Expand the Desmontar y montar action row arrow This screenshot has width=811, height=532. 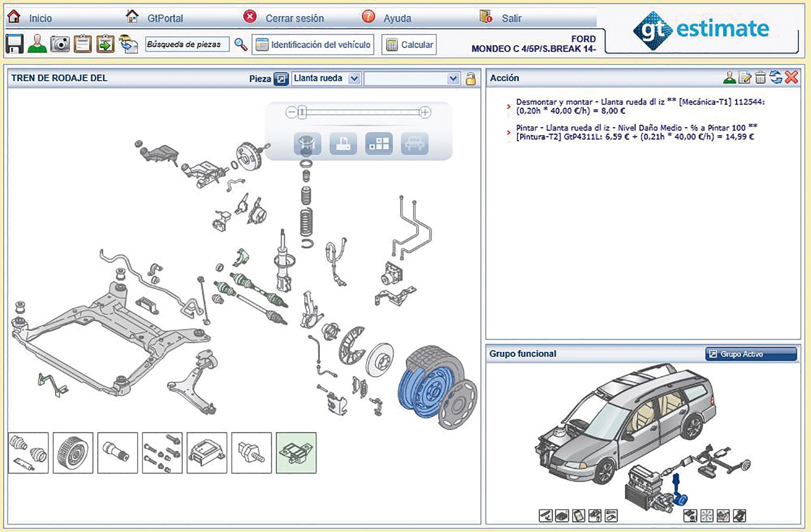coord(509,106)
